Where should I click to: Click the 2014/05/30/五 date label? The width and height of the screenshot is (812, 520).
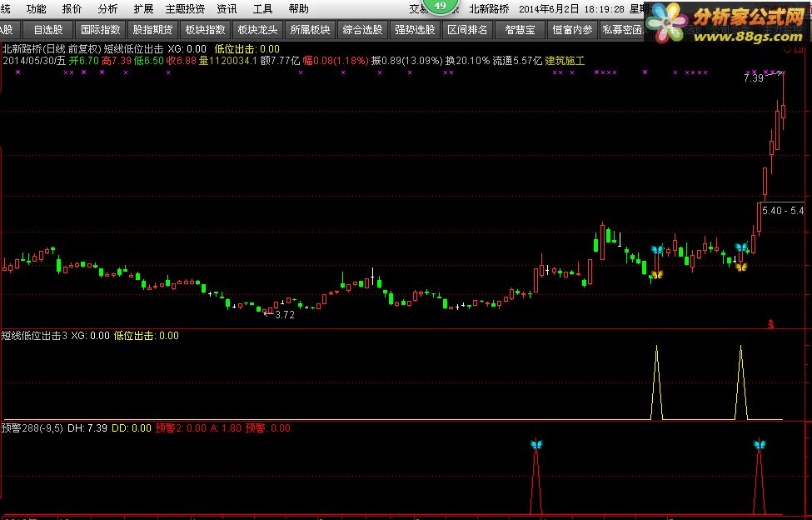coord(34,61)
